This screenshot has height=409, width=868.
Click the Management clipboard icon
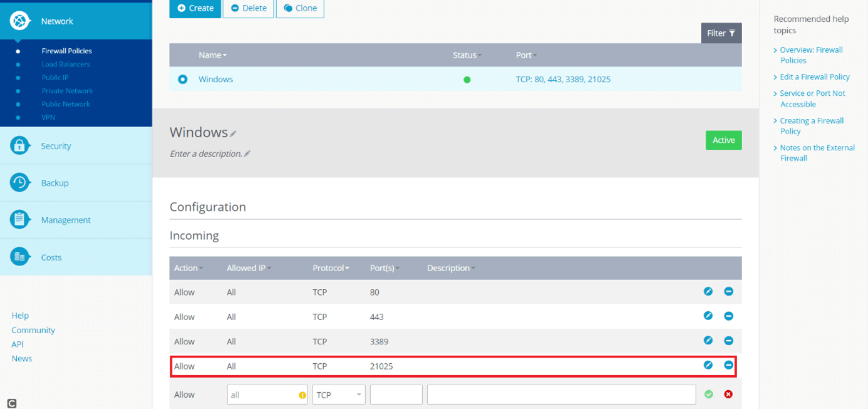pos(20,219)
